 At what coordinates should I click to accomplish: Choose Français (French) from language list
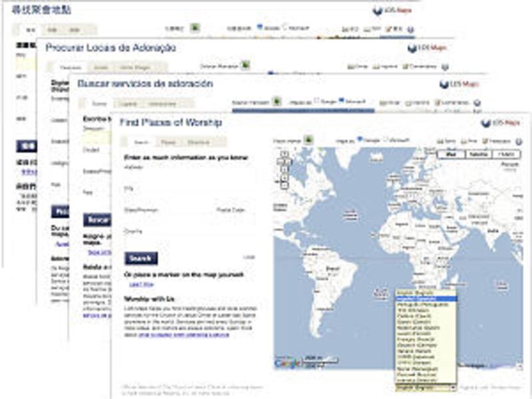(x=426, y=339)
